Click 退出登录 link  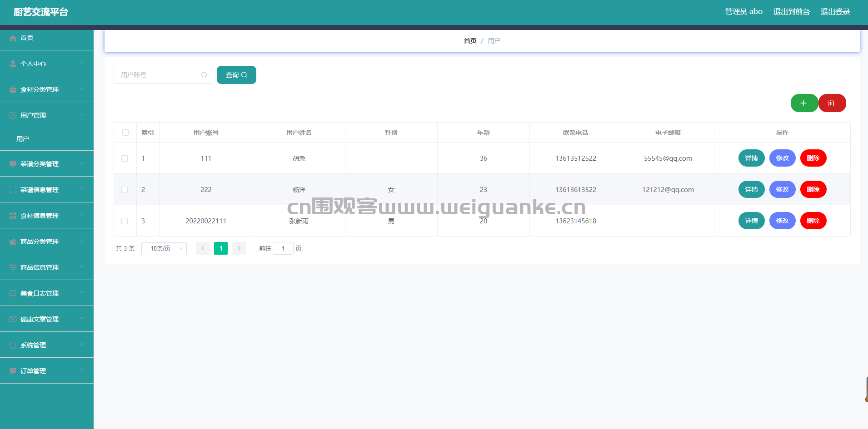click(x=835, y=12)
